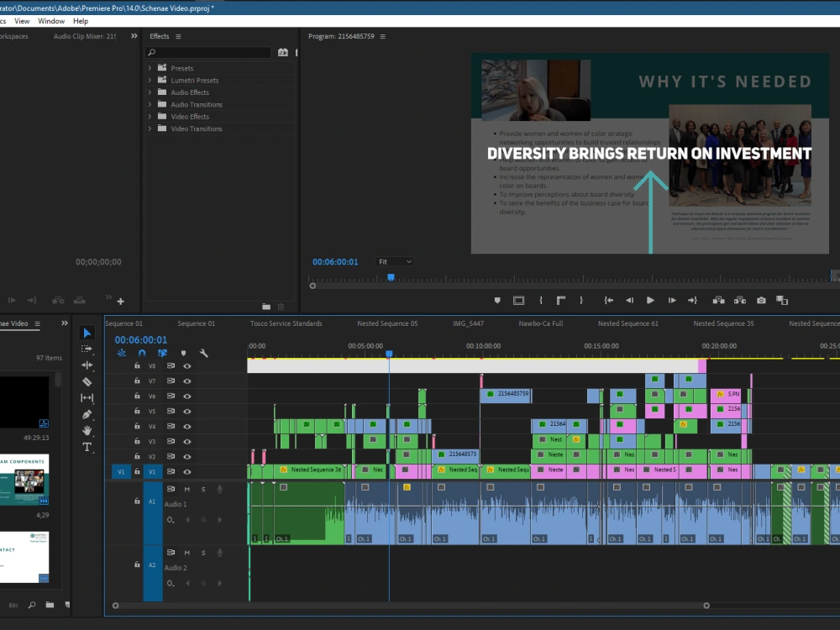Create New Bin in Project panel

click(x=50, y=605)
